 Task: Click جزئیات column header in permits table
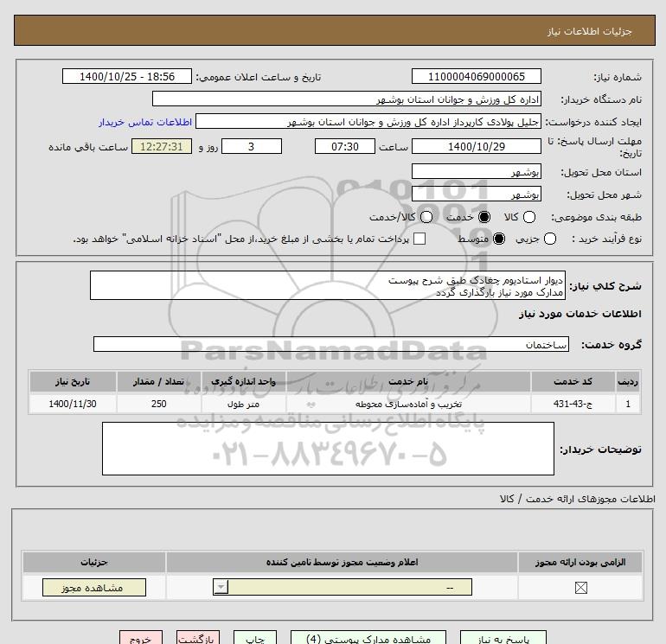pos(94,562)
